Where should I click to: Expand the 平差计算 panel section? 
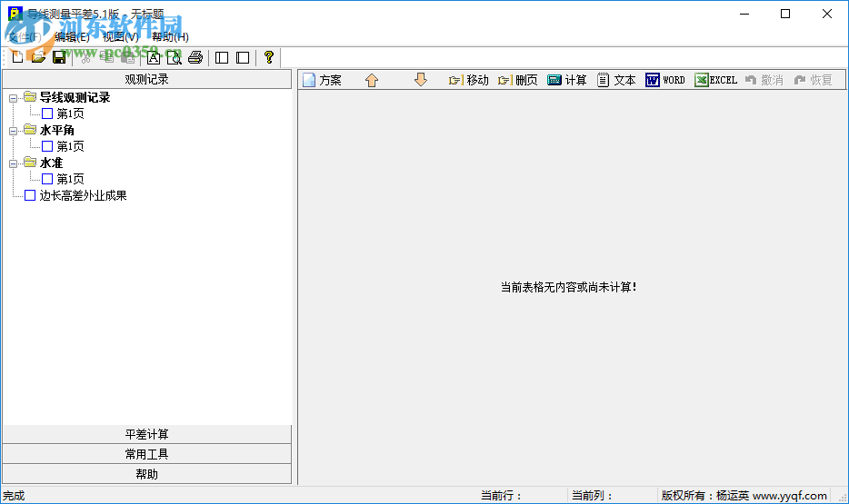146,434
